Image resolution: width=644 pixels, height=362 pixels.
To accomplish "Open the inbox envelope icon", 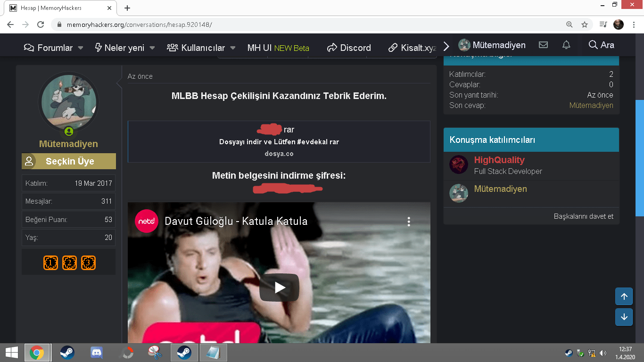I will 543,45.
